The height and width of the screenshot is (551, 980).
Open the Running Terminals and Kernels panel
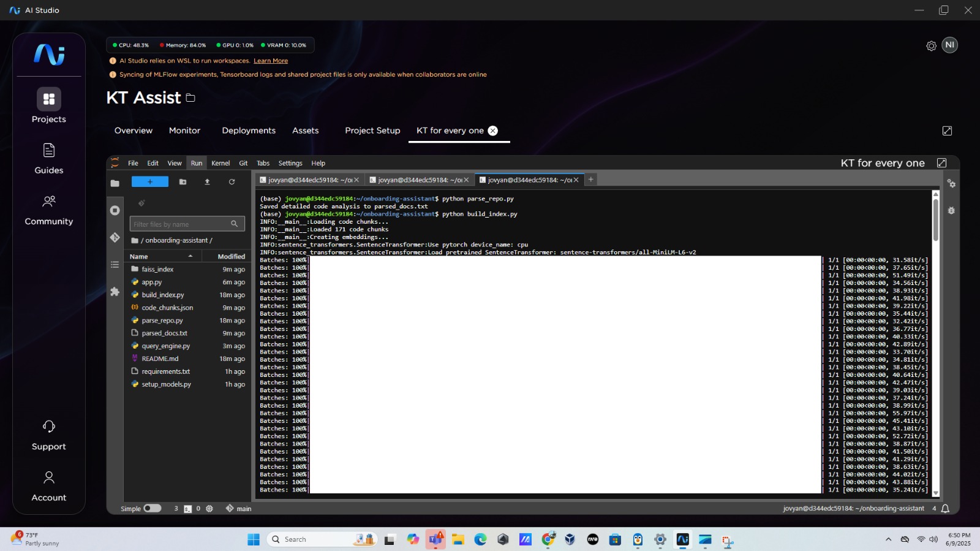[115, 210]
